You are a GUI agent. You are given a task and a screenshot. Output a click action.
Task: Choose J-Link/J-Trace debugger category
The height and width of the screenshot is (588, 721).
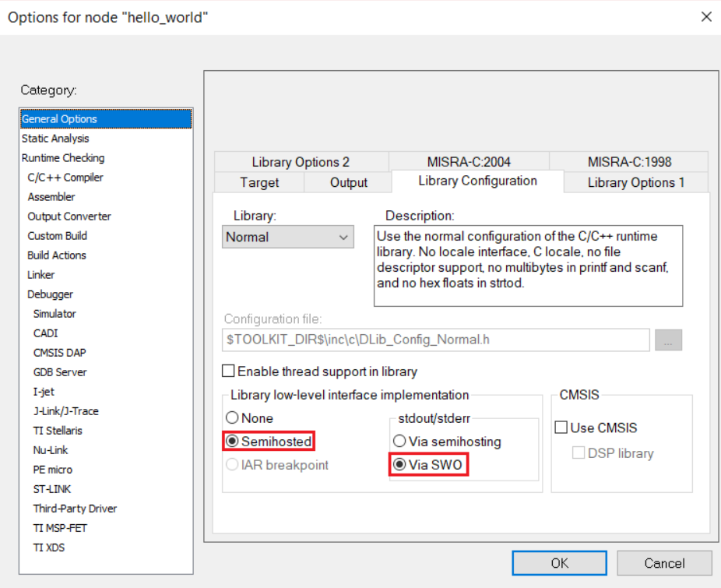click(x=66, y=411)
